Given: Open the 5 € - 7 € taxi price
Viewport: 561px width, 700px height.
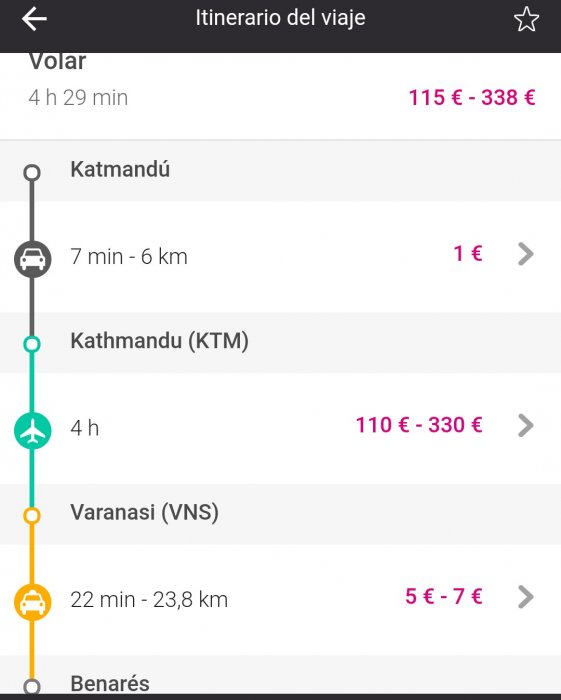Looking at the screenshot, I should [x=444, y=596].
